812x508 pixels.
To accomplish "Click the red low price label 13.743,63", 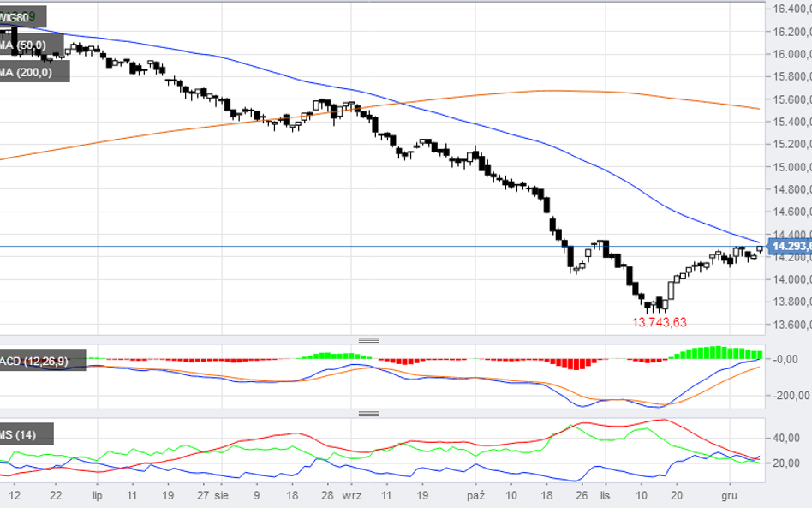I will 660,322.
